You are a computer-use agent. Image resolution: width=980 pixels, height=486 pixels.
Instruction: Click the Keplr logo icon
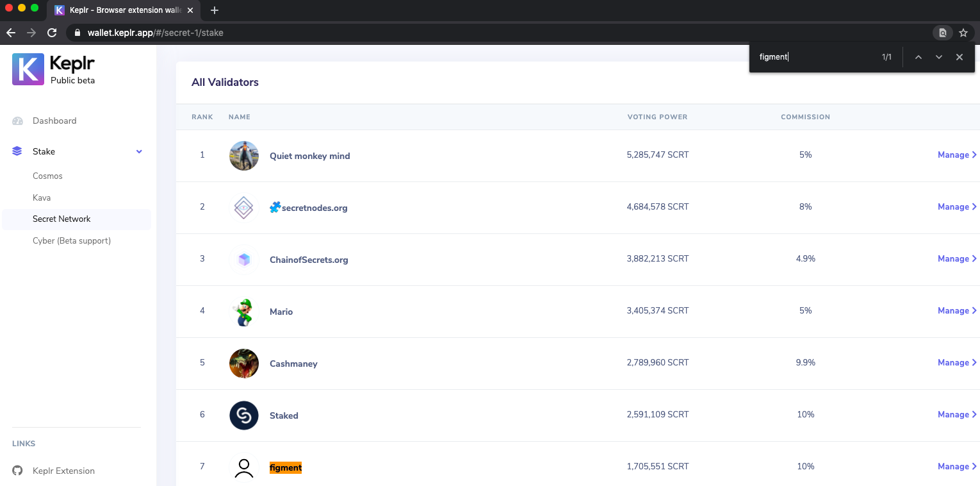click(28, 69)
